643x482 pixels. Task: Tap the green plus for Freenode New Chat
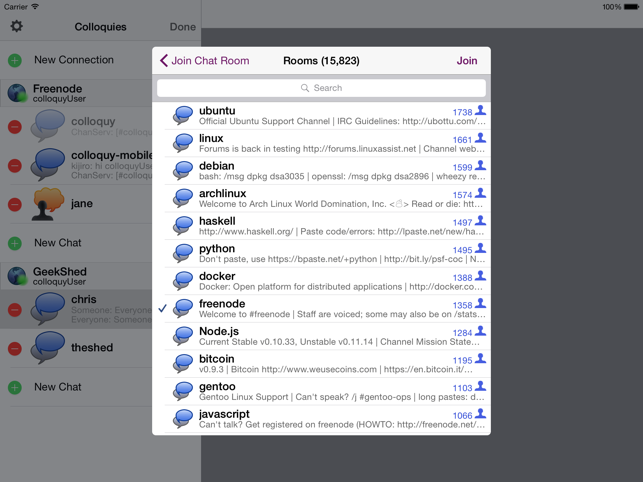(15, 243)
